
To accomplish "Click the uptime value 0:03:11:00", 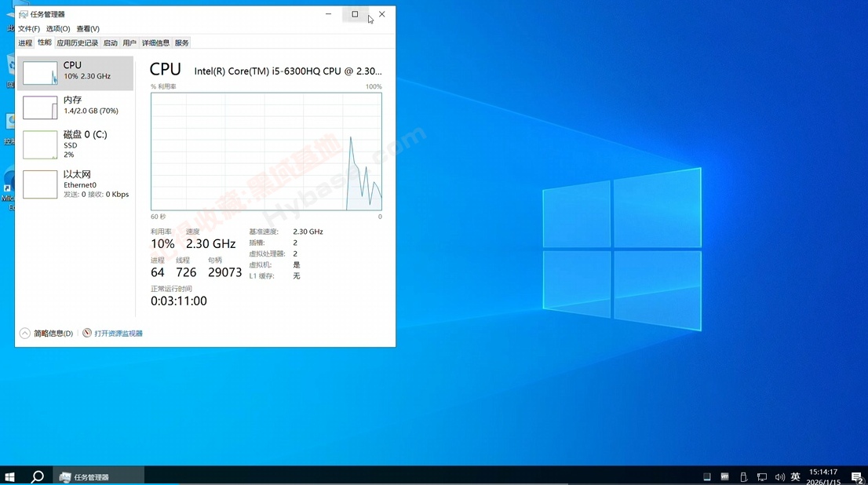I will coord(179,301).
